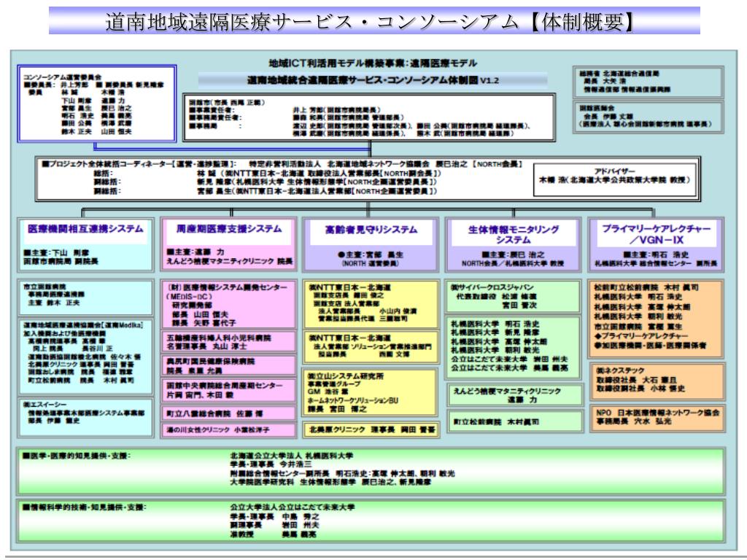Select 北海道公立大学法人 札幌医科大学 line

click(292, 456)
